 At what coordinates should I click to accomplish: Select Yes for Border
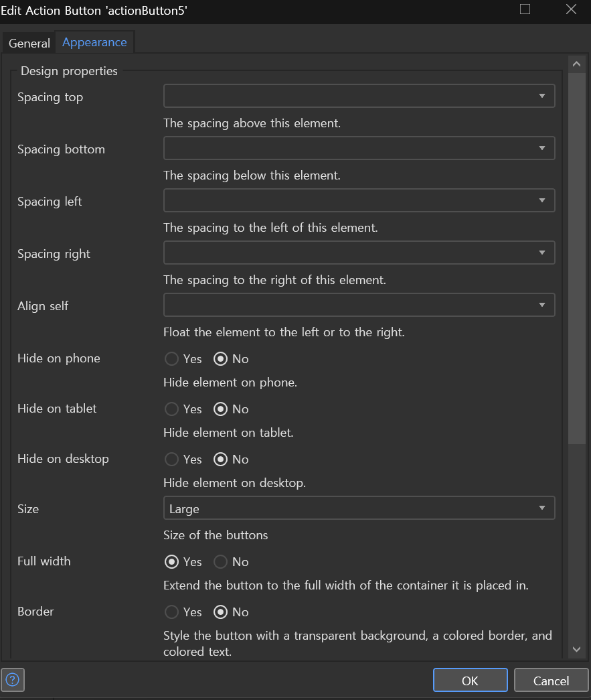click(172, 612)
